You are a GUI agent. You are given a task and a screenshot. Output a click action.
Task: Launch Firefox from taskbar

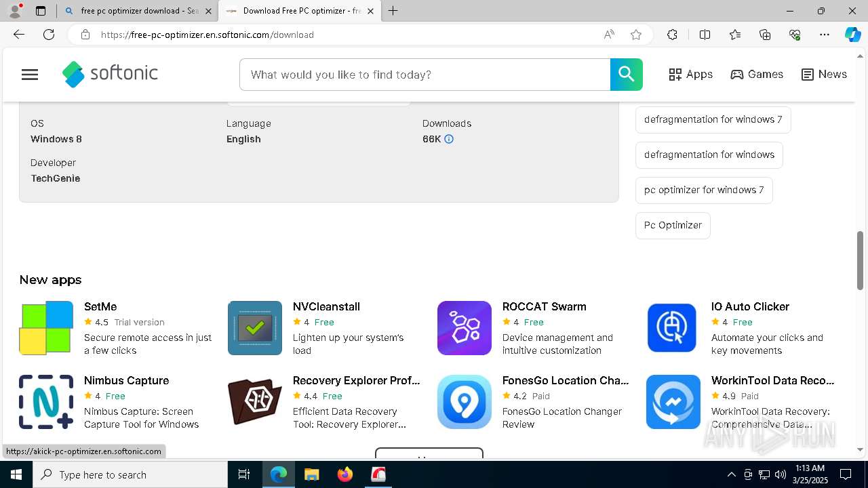coord(345,474)
